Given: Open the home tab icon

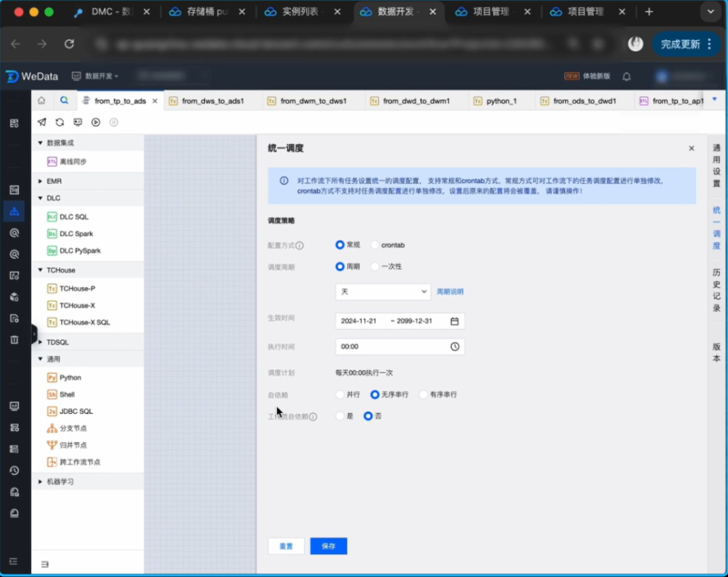Looking at the screenshot, I should click(42, 100).
